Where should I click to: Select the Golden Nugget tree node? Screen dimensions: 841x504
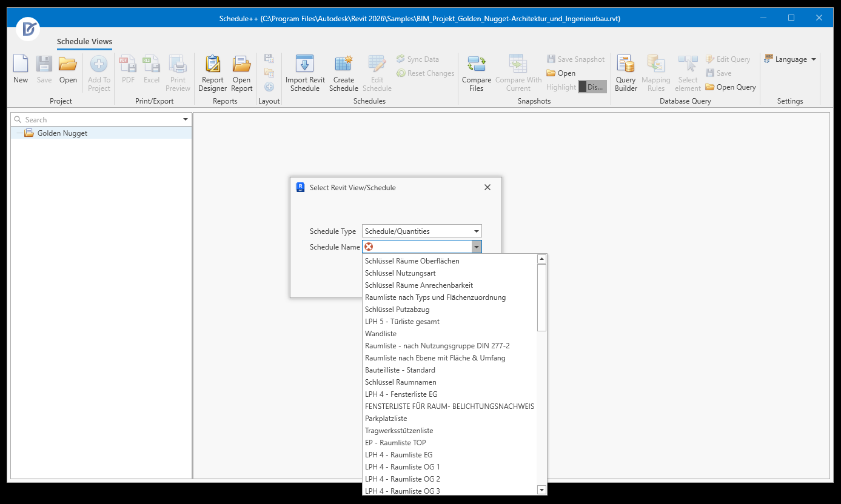point(101,133)
